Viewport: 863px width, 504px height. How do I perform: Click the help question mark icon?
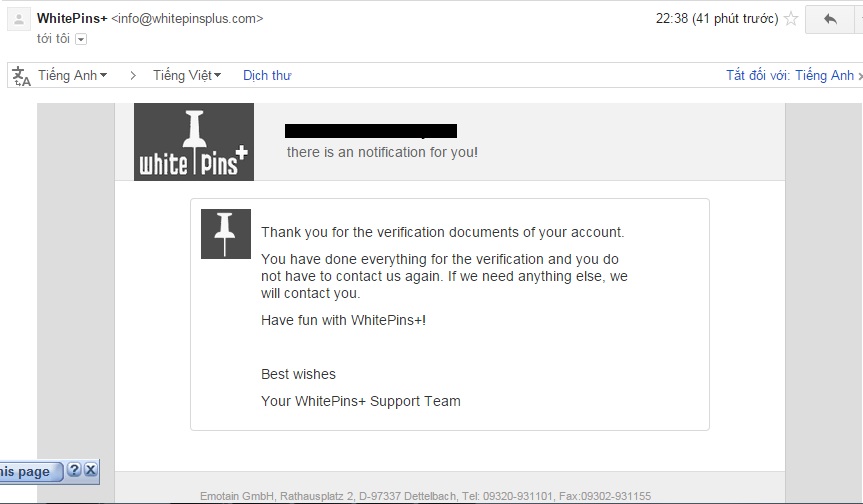tap(74, 470)
